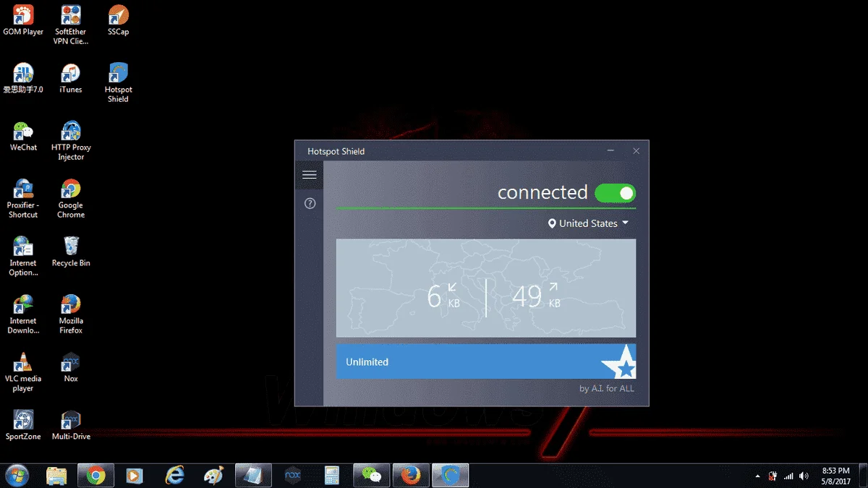Click the Hotspot Shield taskbar button

point(451,475)
